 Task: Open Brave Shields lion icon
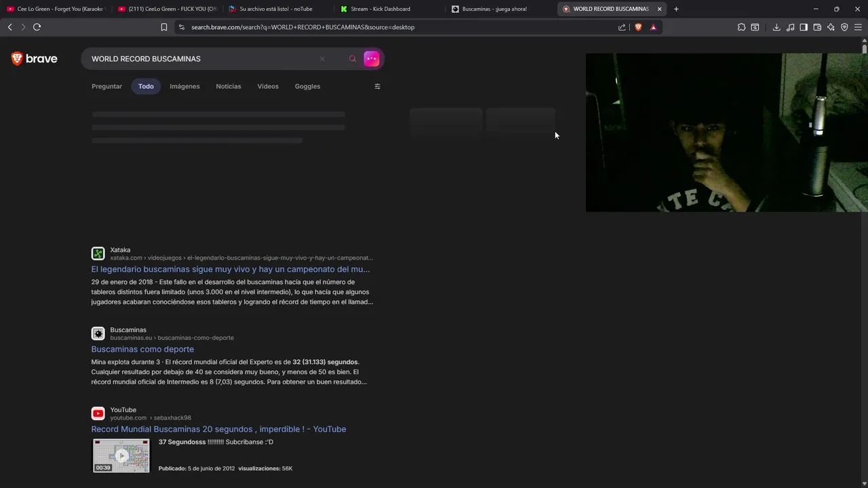(x=638, y=27)
